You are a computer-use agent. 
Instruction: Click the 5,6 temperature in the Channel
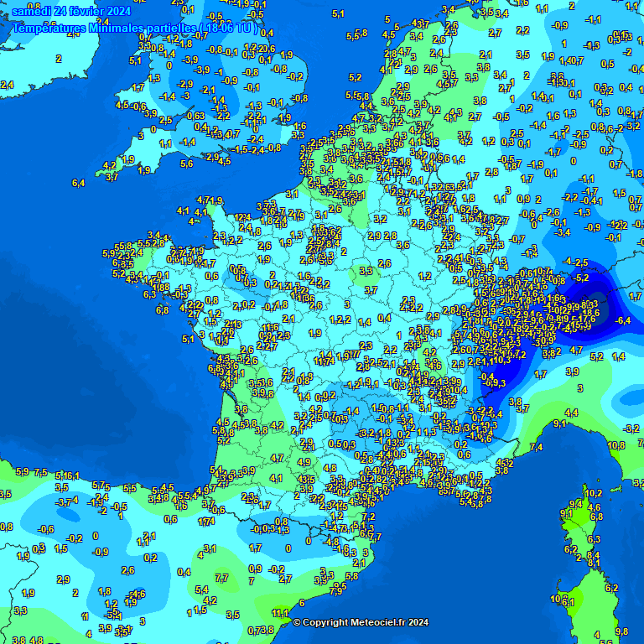[186, 164]
